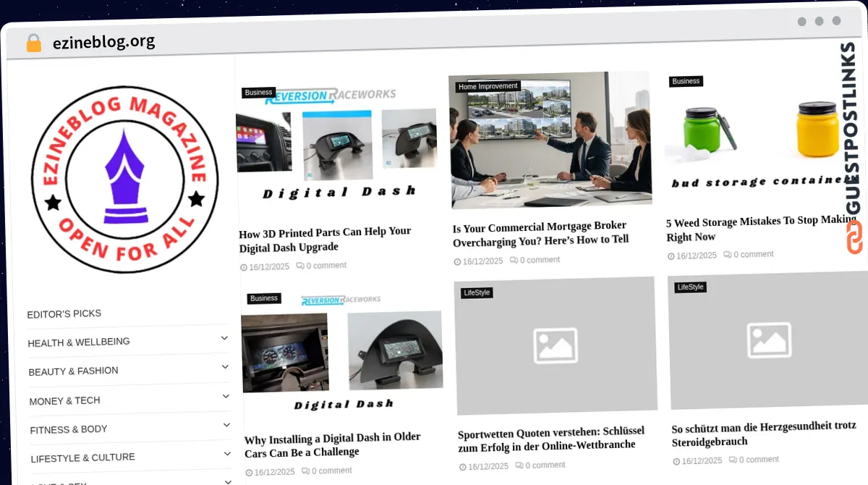868x485 pixels.
Task: Click clock icon under 3D Printed Parts post
Action: click(244, 267)
